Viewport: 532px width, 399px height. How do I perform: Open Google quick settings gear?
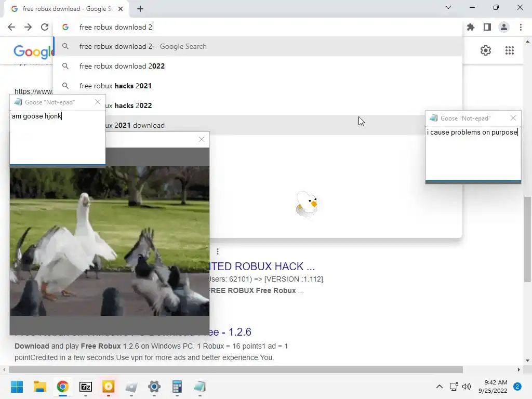coord(486,50)
